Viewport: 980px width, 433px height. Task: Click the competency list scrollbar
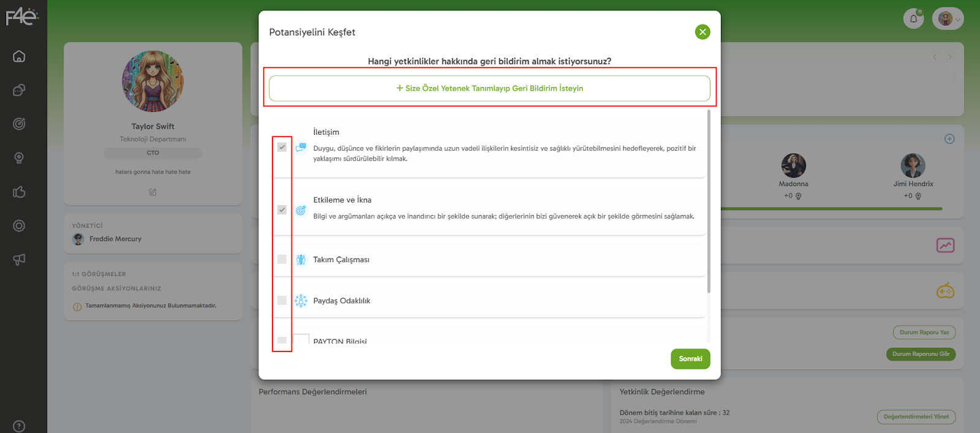(709, 202)
